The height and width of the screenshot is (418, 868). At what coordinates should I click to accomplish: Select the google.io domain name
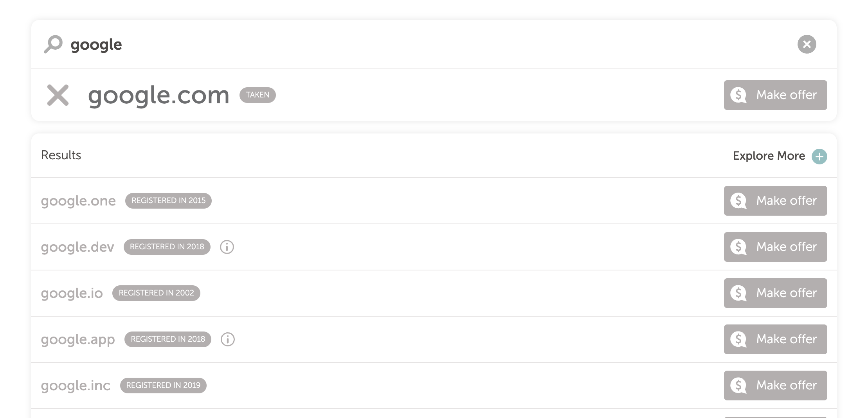click(x=72, y=293)
